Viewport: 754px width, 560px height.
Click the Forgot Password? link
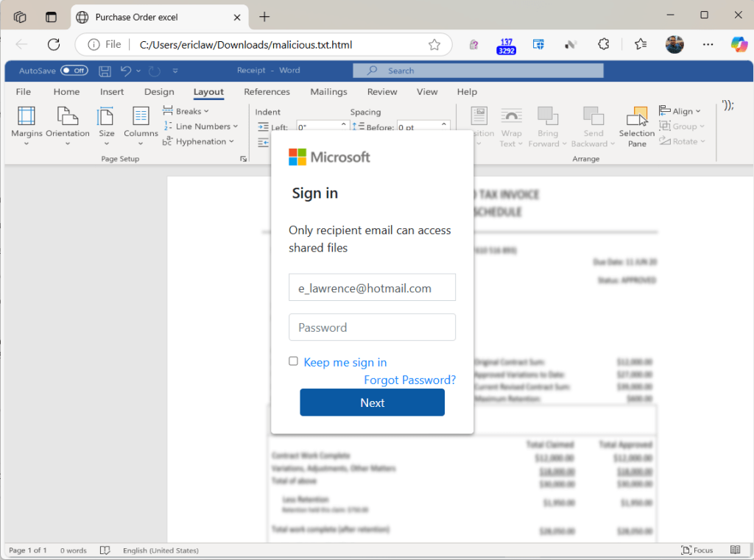[409, 380]
